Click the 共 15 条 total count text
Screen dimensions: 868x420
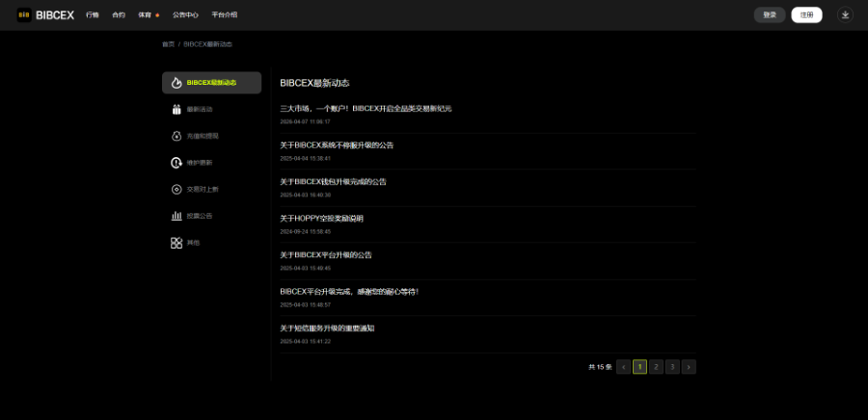600,367
